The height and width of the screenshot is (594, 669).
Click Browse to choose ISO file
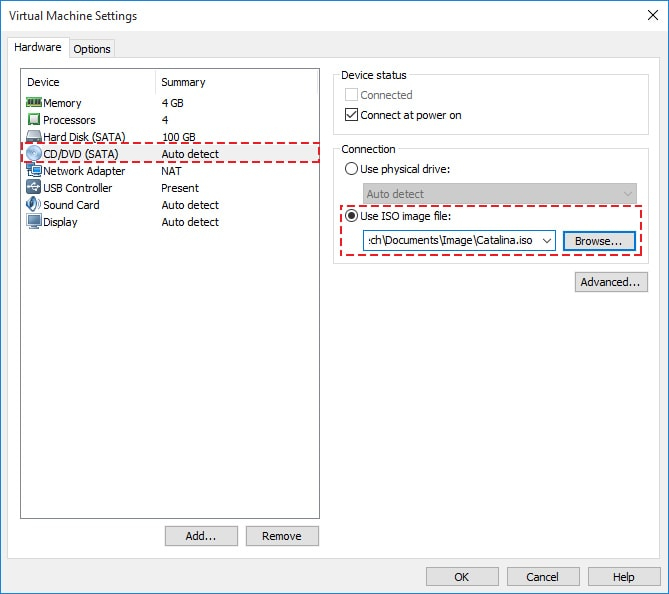(x=598, y=241)
